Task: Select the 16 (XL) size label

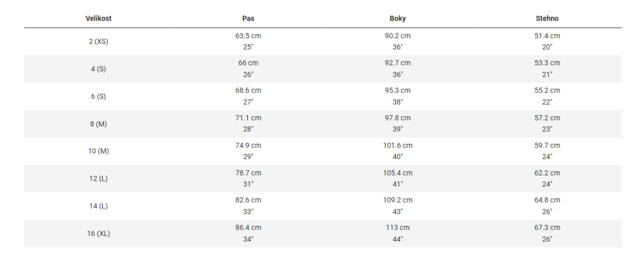Action: click(x=99, y=233)
